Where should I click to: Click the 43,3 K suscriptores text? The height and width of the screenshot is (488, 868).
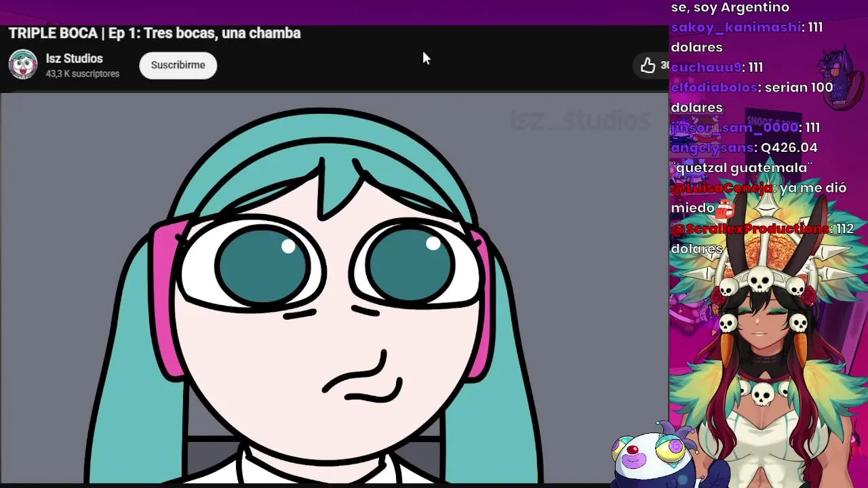[82, 74]
